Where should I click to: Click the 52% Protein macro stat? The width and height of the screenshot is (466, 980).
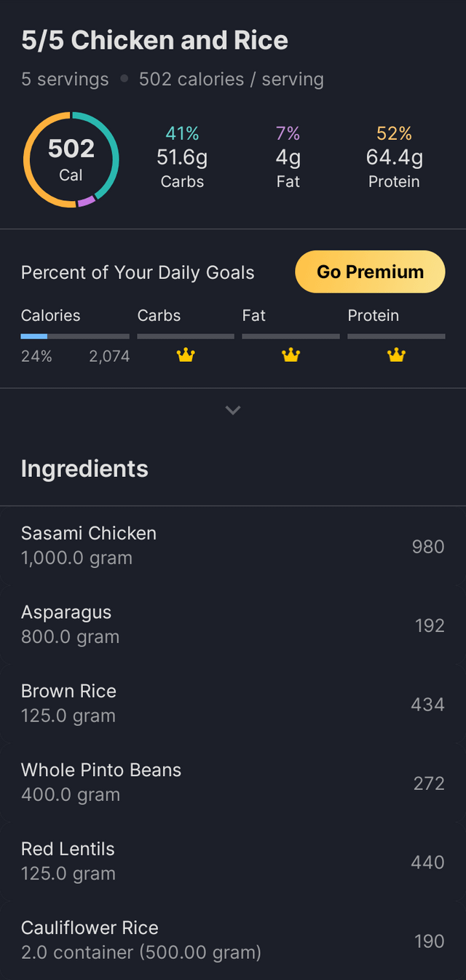pos(394,157)
